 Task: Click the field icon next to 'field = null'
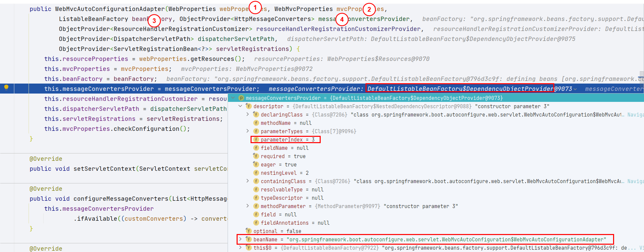tap(256, 214)
